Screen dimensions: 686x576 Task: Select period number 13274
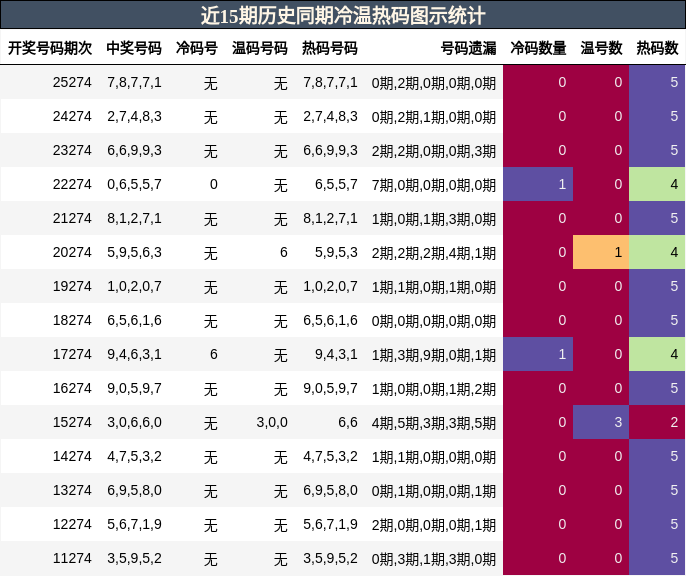click(x=72, y=490)
